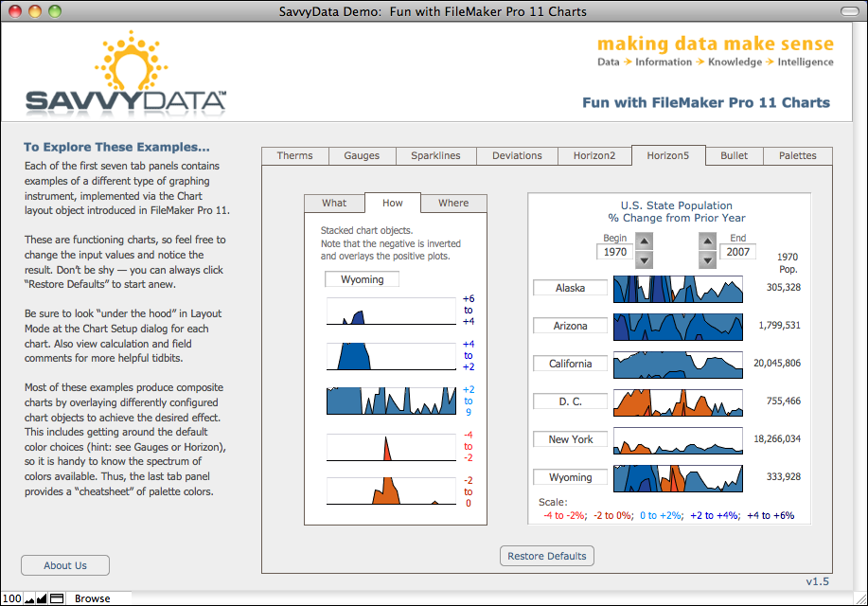This screenshot has height=606, width=868.
Task: Click the D. C. horizon chart
Action: point(678,402)
